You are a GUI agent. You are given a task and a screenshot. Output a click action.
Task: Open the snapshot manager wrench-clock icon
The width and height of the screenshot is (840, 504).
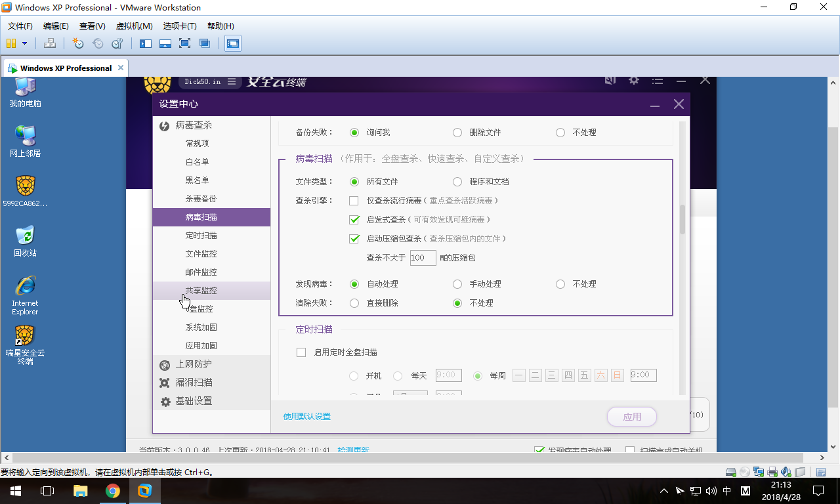(117, 43)
